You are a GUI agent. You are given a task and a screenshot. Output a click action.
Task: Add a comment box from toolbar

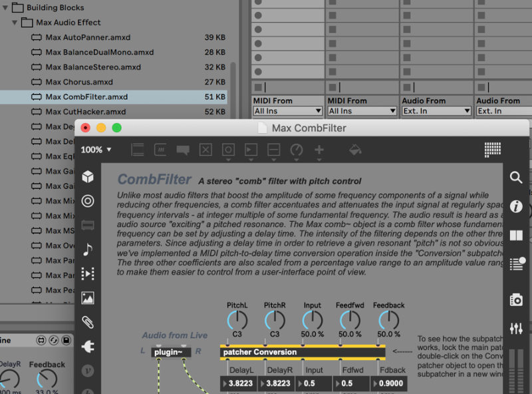tap(183, 150)
